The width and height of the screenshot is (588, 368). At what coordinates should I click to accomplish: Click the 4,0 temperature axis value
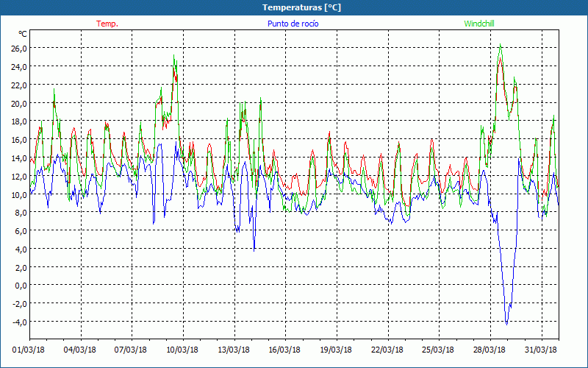[x=21, y=250]
